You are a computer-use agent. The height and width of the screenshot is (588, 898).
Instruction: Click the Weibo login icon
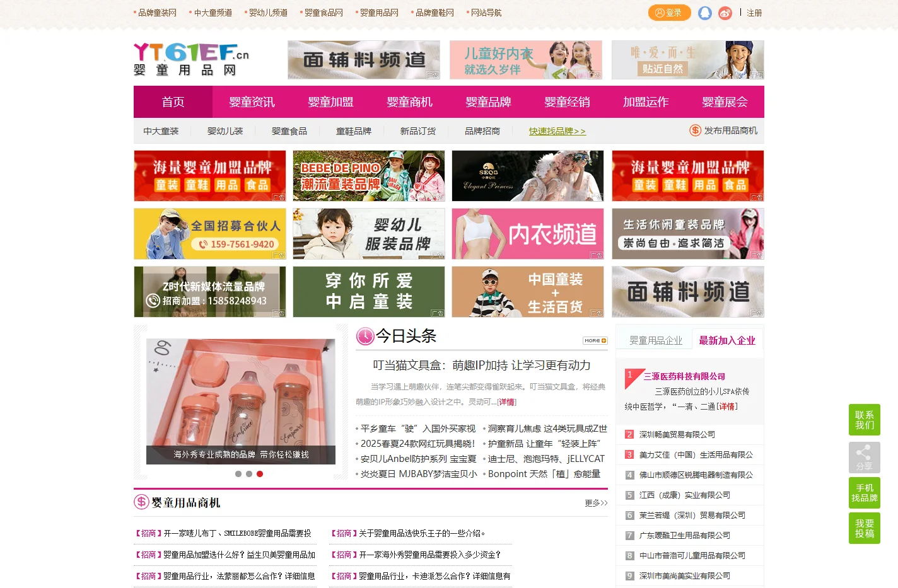[x=725, y=13]
